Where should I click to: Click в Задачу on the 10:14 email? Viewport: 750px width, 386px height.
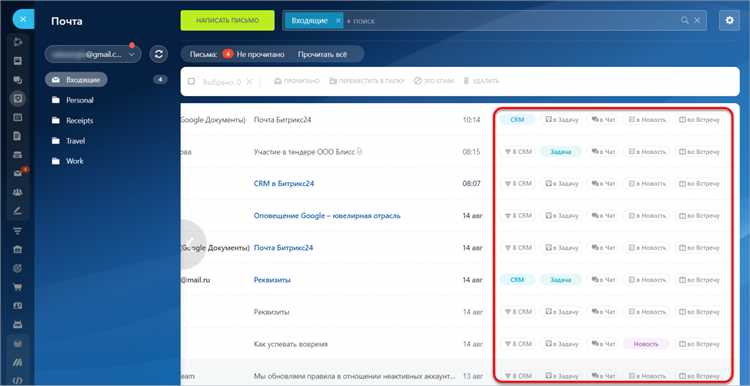coord(562,120)
